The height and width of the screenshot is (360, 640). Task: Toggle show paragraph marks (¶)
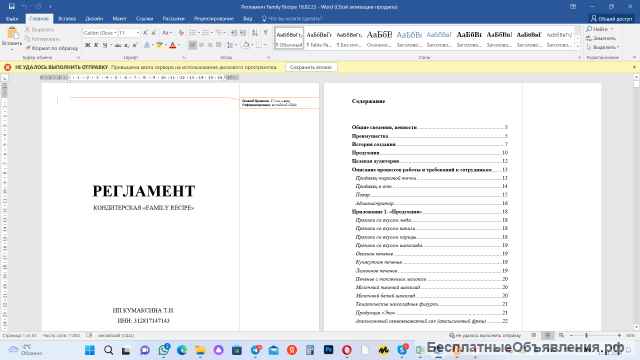[266, 33]
